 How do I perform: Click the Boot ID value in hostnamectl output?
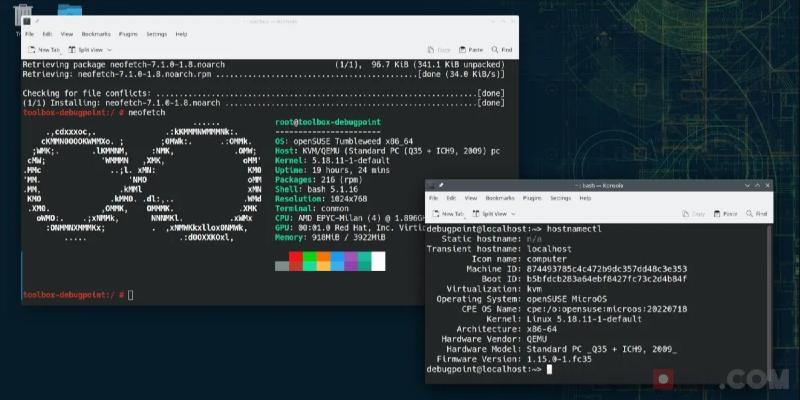point(607,279)
